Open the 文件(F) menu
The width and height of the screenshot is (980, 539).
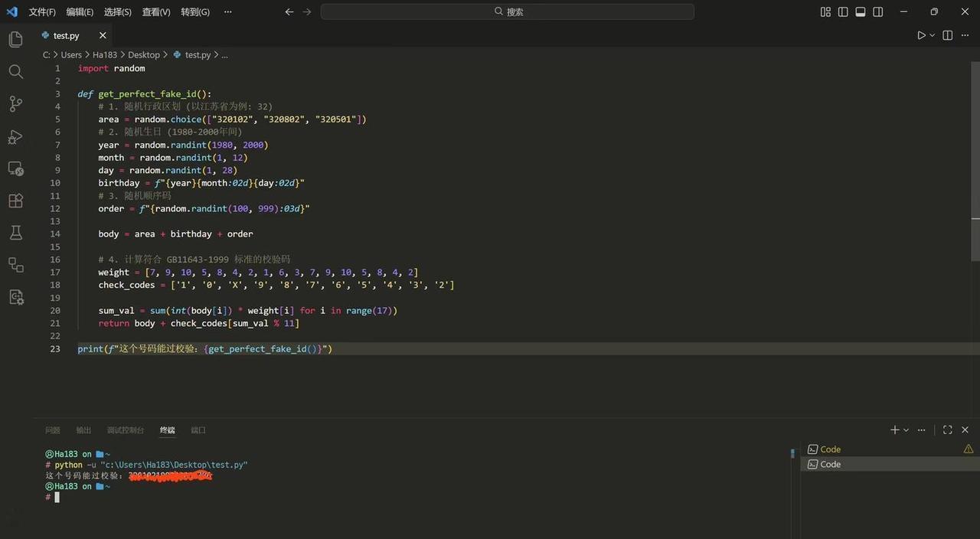[42, 11]
